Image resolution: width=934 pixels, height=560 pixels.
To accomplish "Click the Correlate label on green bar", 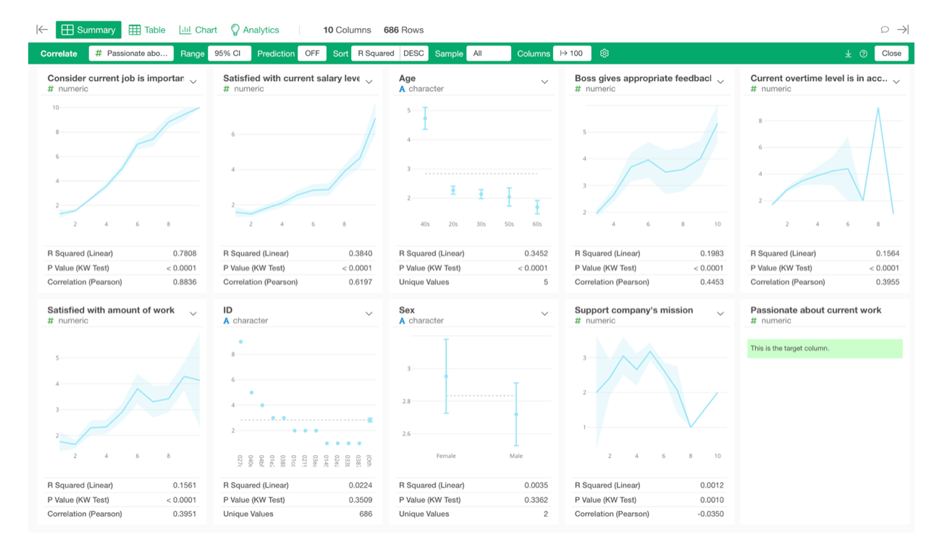I will click(59, 54).
